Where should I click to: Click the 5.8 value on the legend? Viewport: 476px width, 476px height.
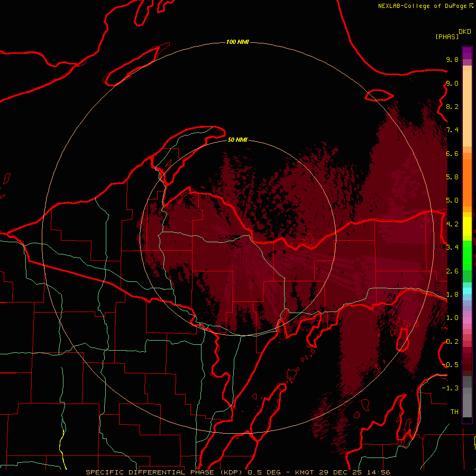[452, 177]
